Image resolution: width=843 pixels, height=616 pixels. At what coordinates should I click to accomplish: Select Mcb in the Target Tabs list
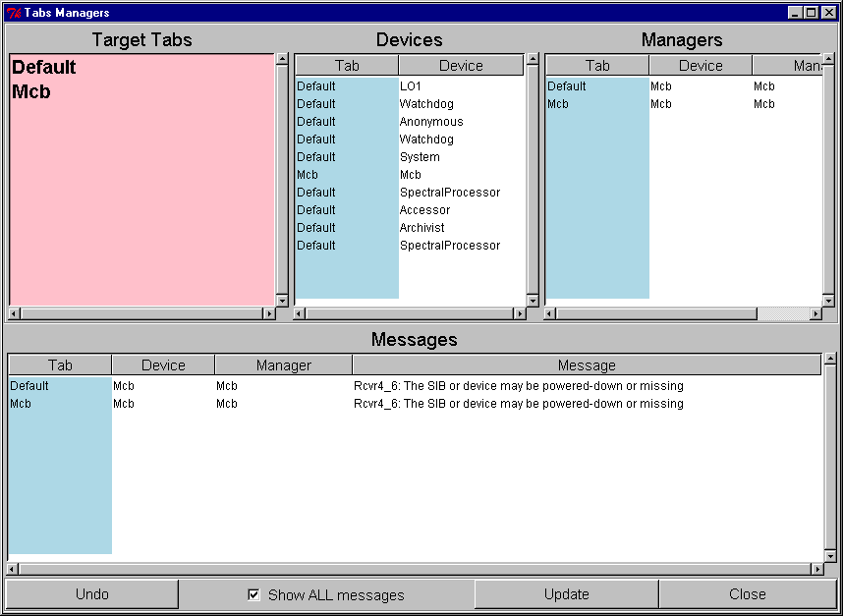[x=31, y=92]
